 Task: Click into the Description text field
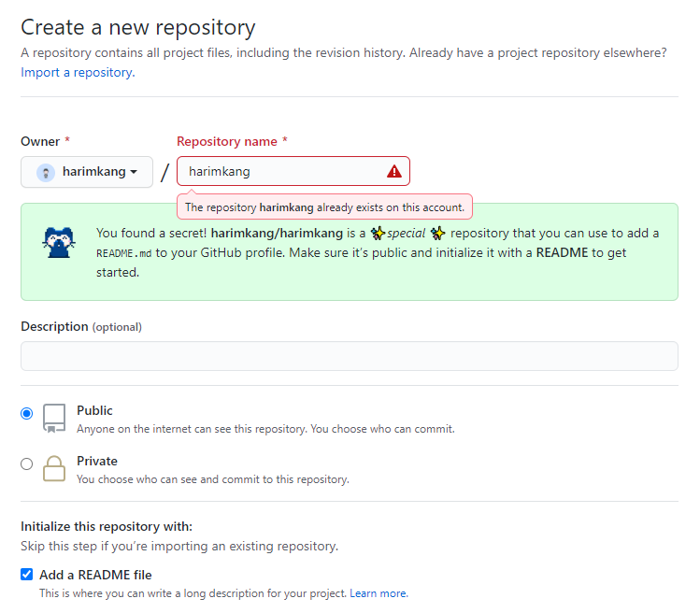[350, 356]
